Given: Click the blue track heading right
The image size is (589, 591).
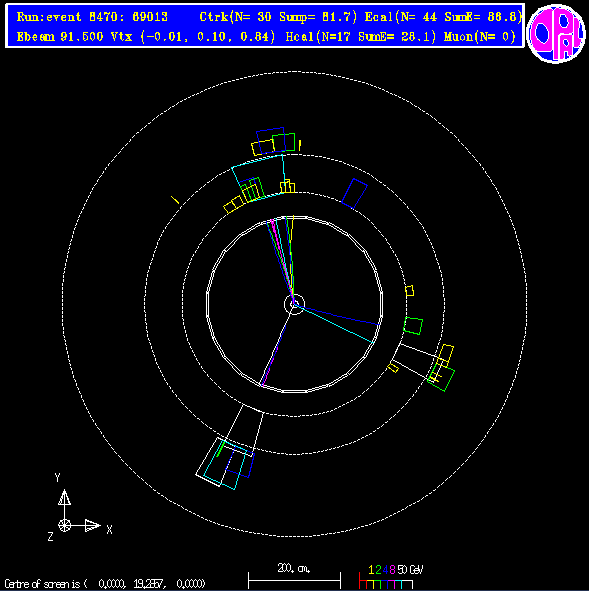Looking at the screenshot, I should point(337,315).
